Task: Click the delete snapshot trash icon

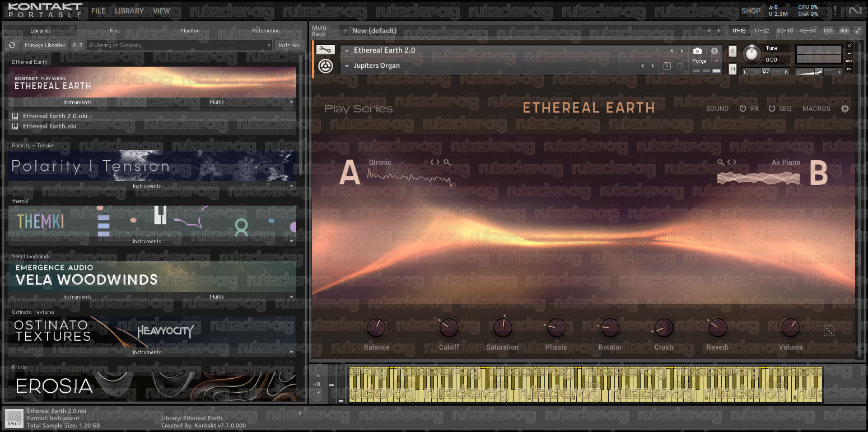Action: click(x=680, y=66)
